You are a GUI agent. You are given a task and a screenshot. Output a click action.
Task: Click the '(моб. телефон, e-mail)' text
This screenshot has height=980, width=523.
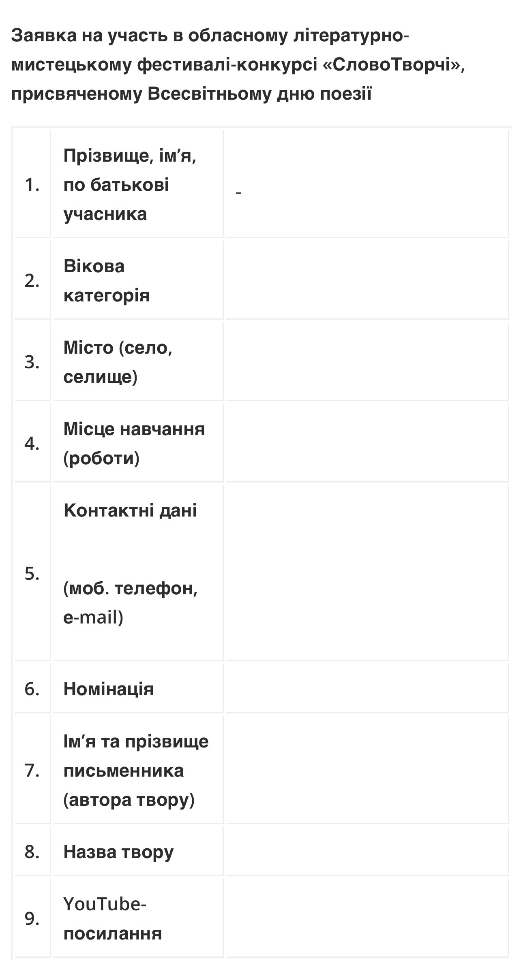tap(130, 602)
